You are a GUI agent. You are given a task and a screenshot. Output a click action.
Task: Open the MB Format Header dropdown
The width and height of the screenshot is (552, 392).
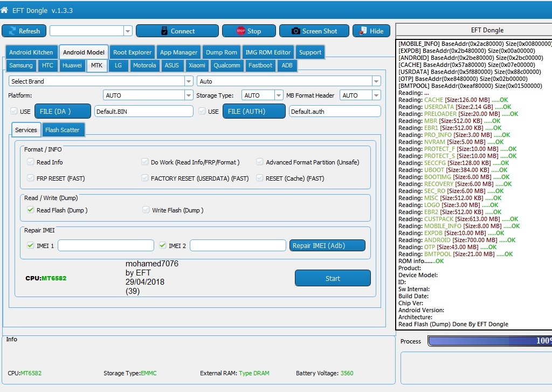click(376, 95)
